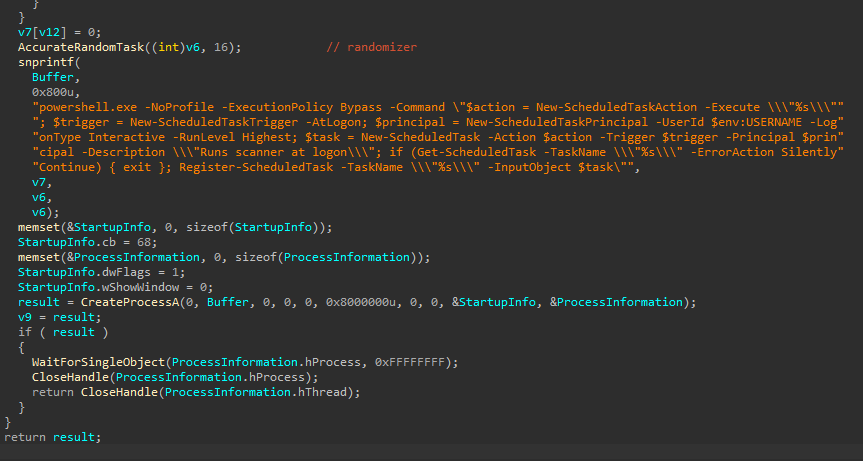Click the number 16 in AccurateRandomTask call
The height and width of the screenshot is (461, 863).
[221, 47]
